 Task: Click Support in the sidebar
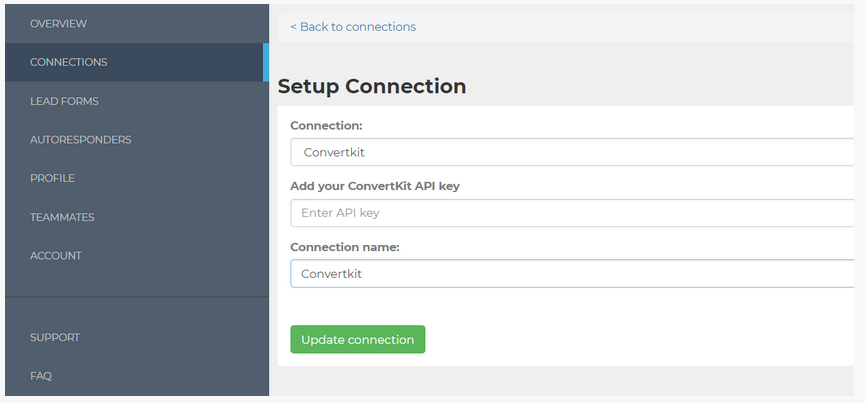[55, 338]
